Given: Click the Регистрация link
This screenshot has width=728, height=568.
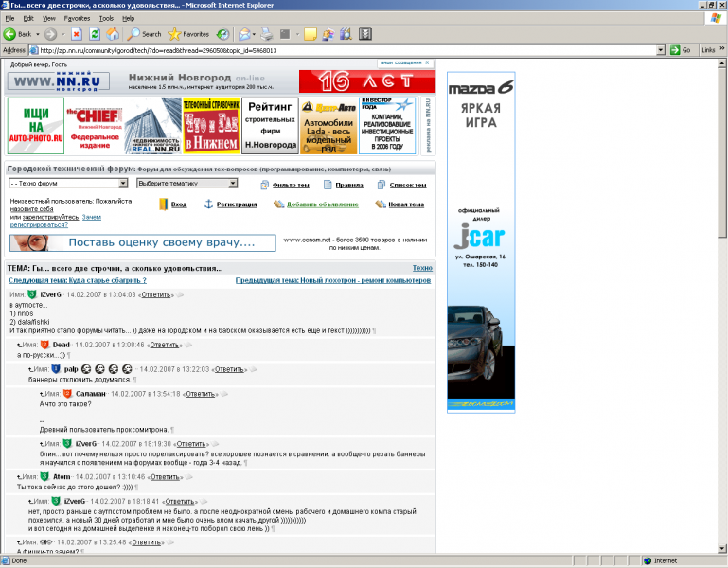Looking at the screenshot, I should [237, 204].
